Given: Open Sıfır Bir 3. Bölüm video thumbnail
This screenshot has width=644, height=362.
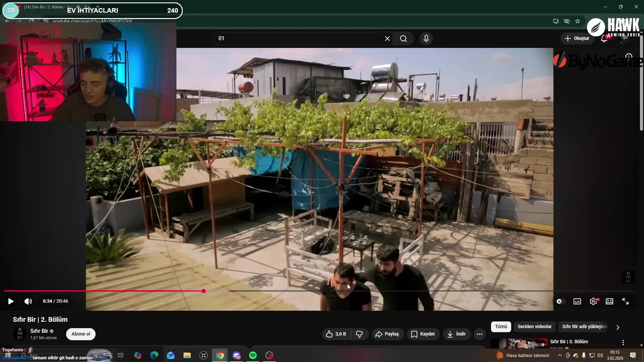Looking at the screenshot, I should tap(519, 343).
